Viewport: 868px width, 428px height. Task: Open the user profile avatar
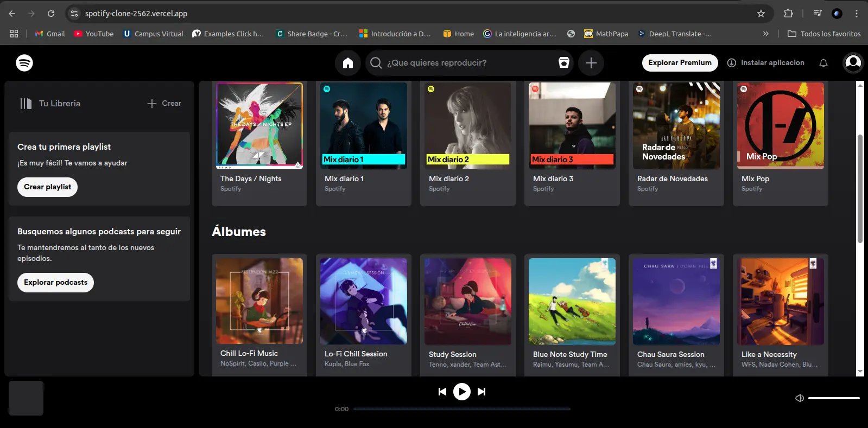click(853, 63)
